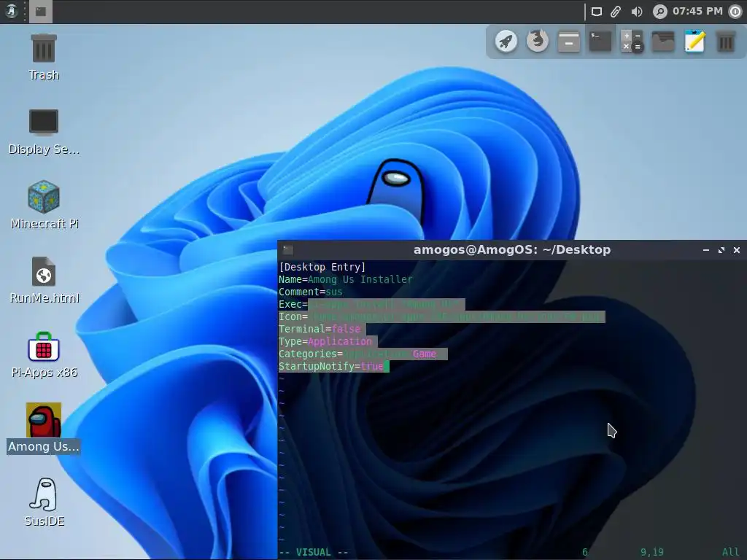Viewport: 747px width, 560px height.
Task: Open the system monitor graph icon in dock
Action: [663, 42]
